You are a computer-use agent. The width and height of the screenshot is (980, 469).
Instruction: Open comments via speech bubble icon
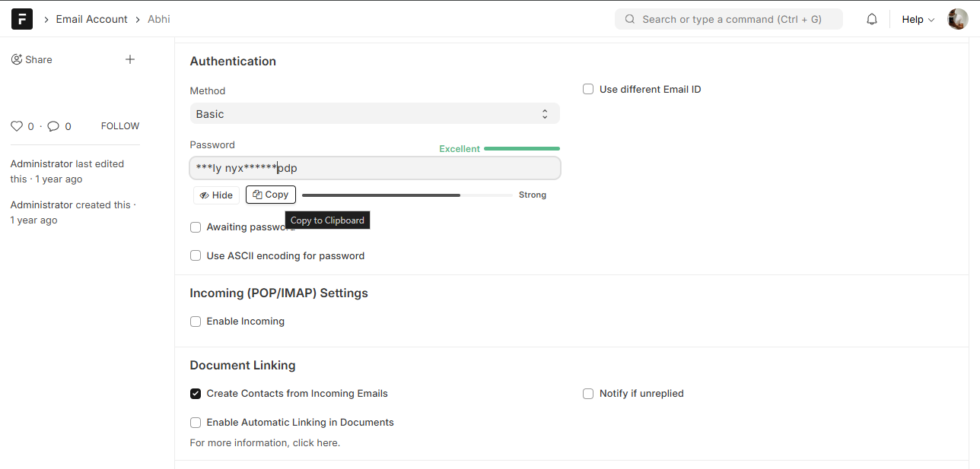click(x=53, y=126)
